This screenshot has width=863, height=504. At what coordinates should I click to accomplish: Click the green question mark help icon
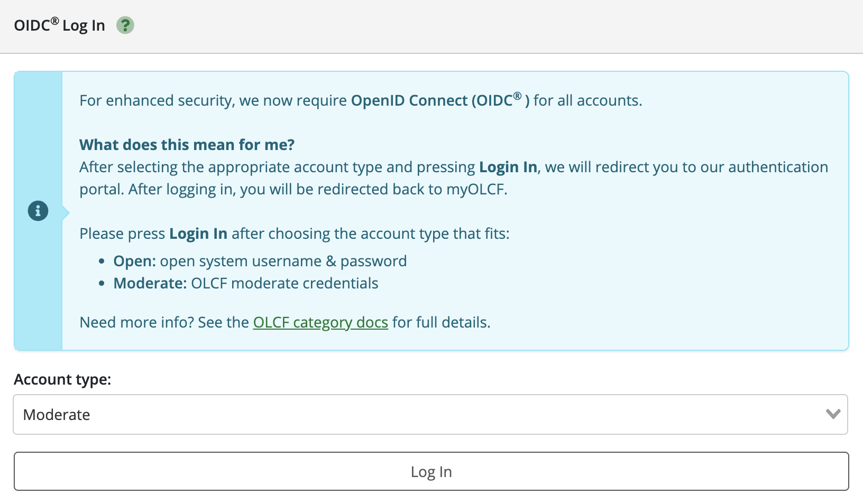click(125, 25)
